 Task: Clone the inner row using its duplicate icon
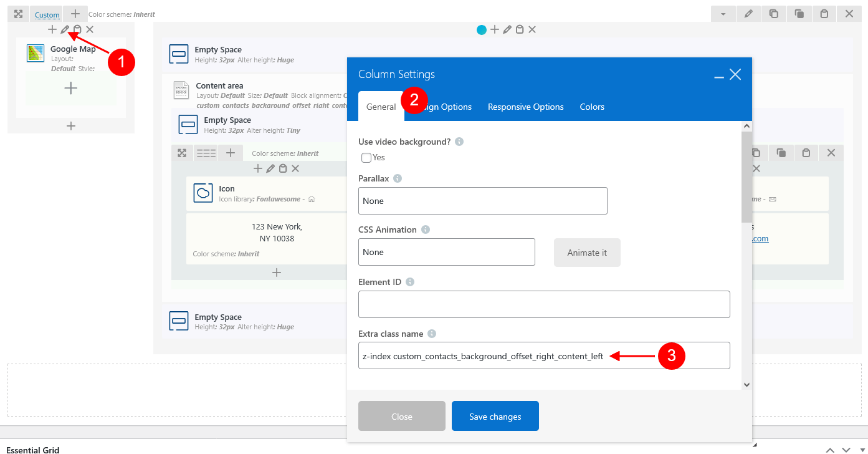coord(781,153)
